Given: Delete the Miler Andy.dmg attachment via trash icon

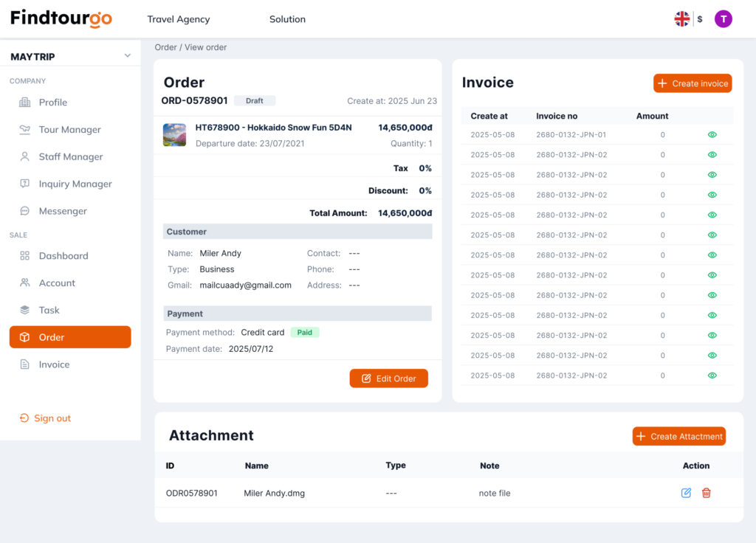Looking at the screenshot, I should 706,493.
